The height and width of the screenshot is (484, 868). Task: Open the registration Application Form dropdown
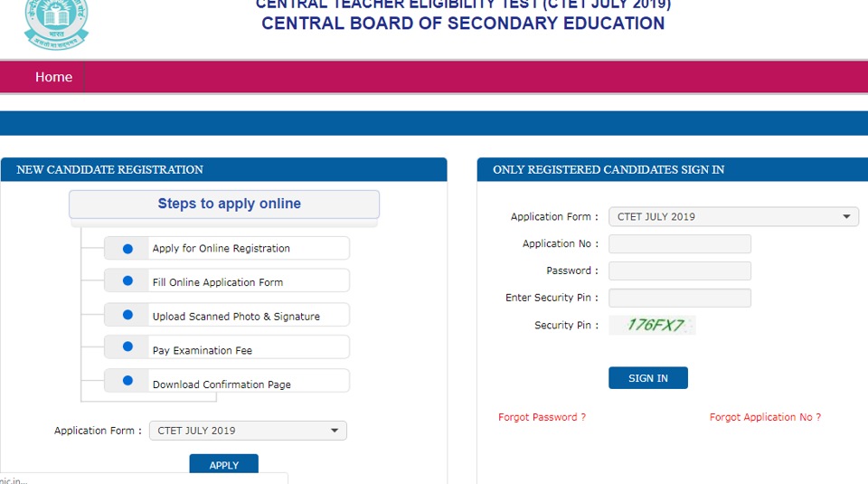pyautogui.click(x=248, y=431)
